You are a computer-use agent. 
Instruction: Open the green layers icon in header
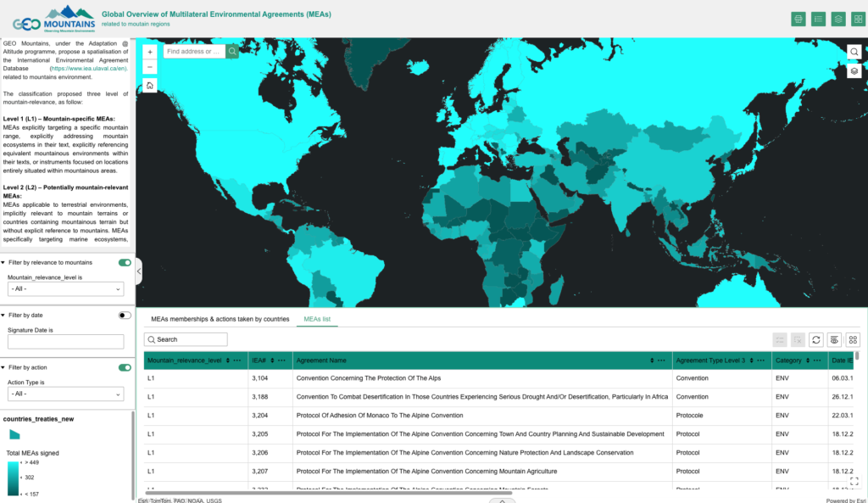(x=837, y=19)
